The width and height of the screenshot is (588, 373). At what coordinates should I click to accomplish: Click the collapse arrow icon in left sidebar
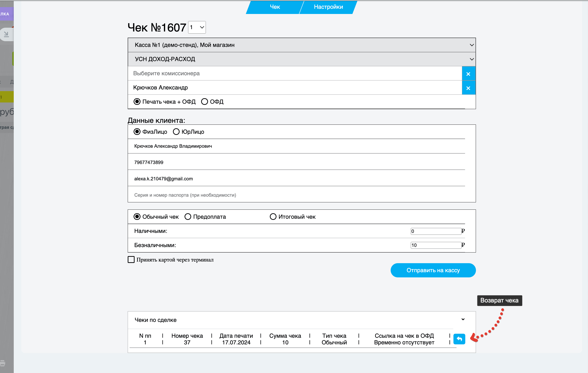[6, 34]
